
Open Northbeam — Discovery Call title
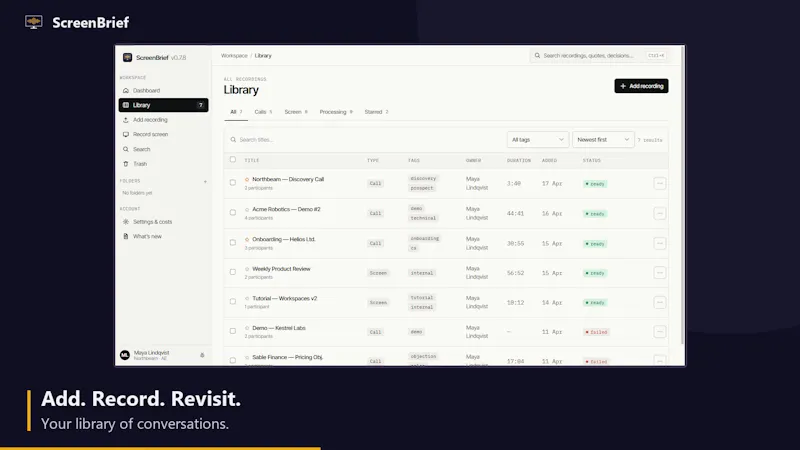(288, 180)
